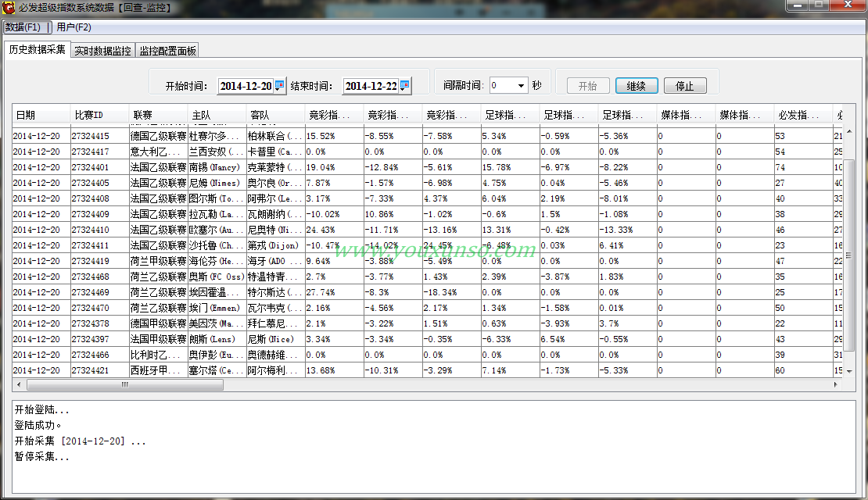Viewport: 868px width, 500px height.
Task: Open the 用户(F2) menu
Action: click(x=74, y=27)
